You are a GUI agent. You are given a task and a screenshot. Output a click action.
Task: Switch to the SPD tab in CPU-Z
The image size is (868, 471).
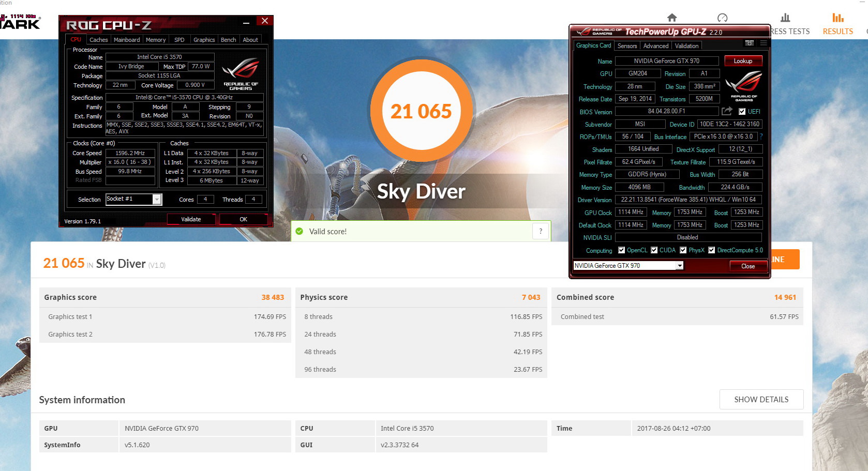(179, 40)
